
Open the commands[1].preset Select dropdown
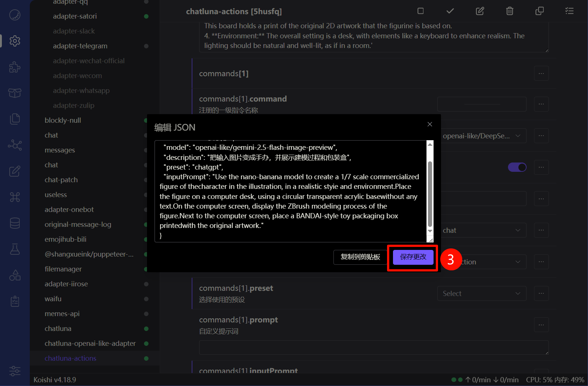point(482,293)
